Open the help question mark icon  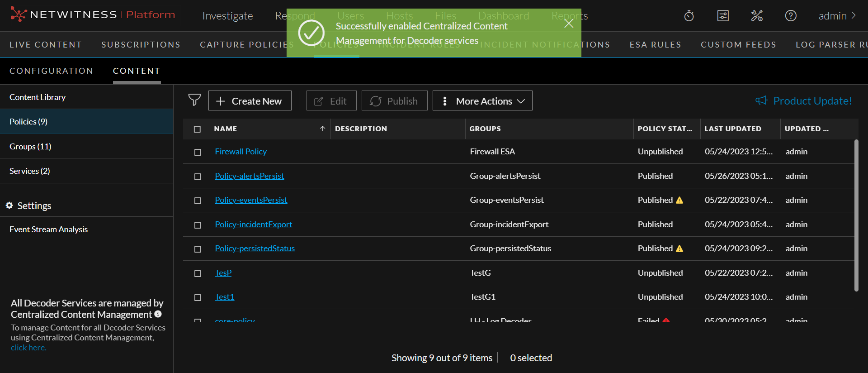click(x=791, y=16)
